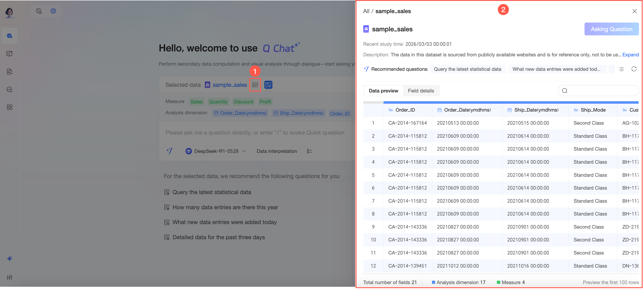Select the Discount measure tag
The width and height of the screenshot is (644, 289).
243,102
